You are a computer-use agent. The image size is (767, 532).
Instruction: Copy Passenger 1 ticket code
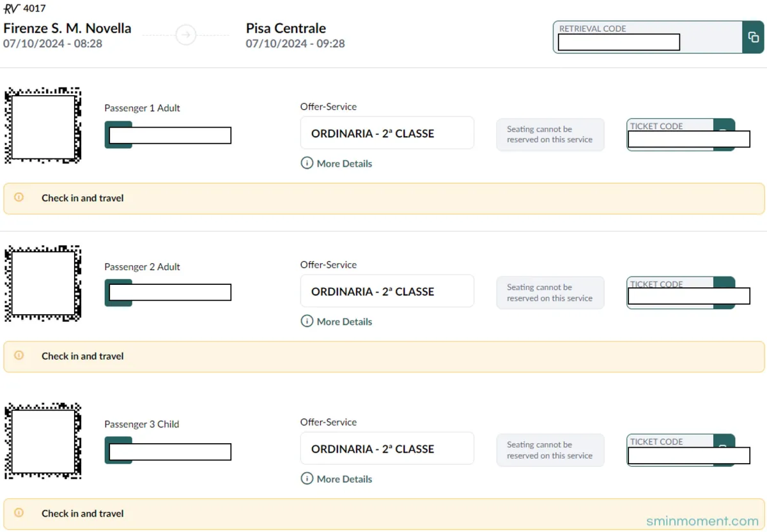(x=724, y=125)
